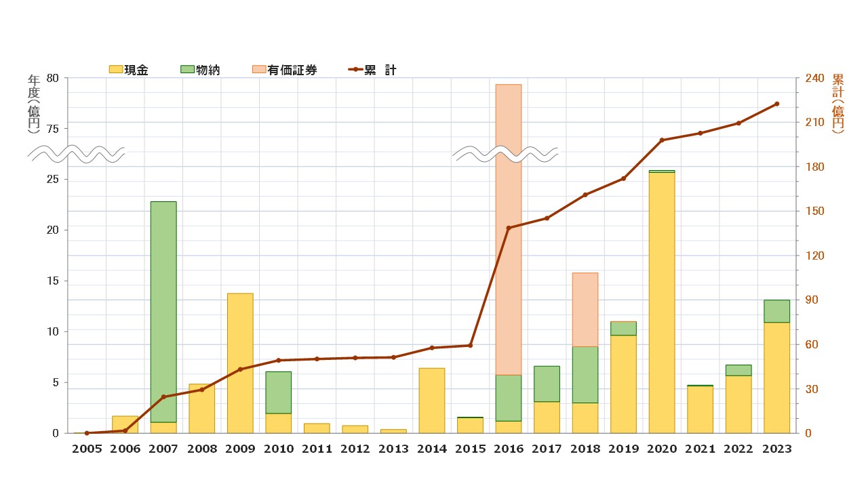
Task: Click the 2017 green 物納 bar segment
Action: (547, 384)
